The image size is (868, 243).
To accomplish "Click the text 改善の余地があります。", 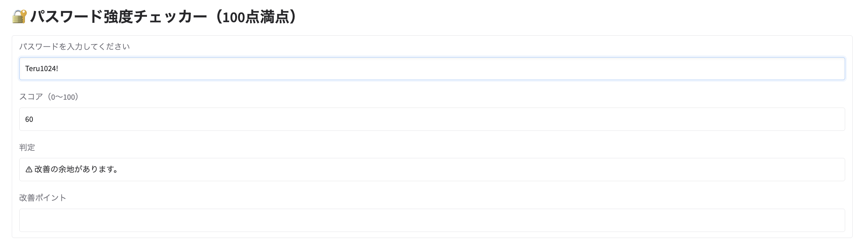I will [76, 170].
